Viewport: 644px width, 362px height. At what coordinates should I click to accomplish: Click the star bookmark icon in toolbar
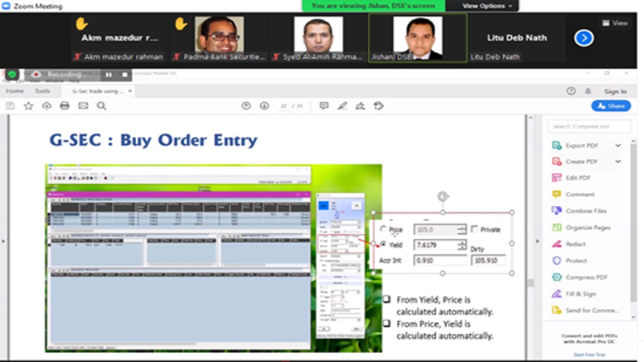[x=28, y=105]
